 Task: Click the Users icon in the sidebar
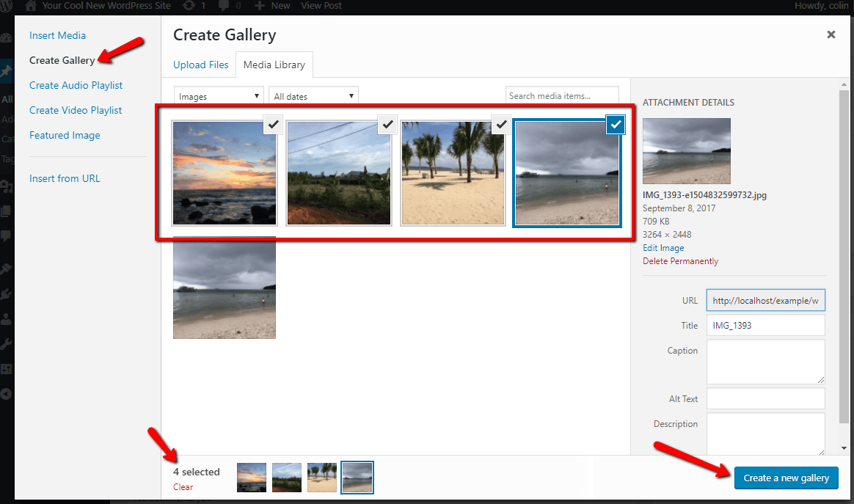pyautogui.click(x=8, y=320)
